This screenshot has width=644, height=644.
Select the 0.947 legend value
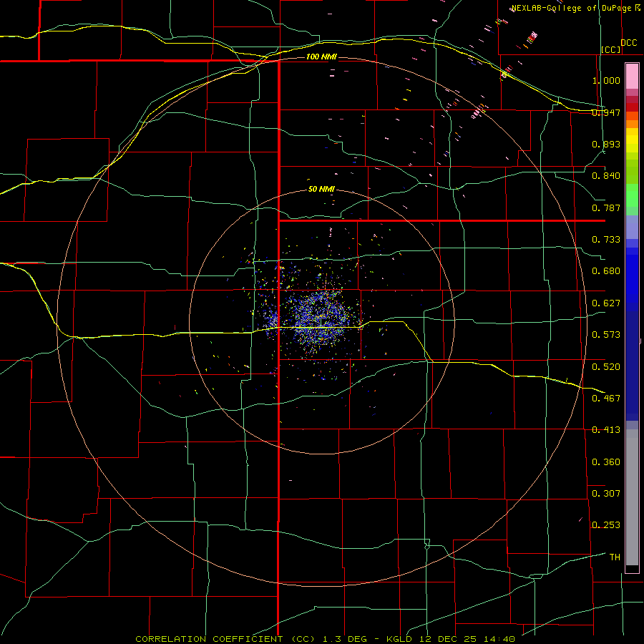point(606,112)
